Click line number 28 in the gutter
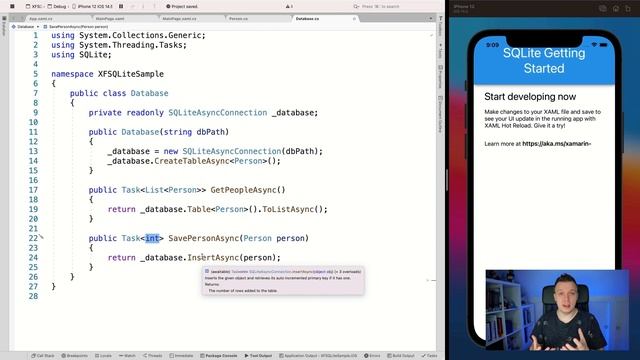Screen dimensions: 640x360 pyautogui.click(x=33, y=296)
